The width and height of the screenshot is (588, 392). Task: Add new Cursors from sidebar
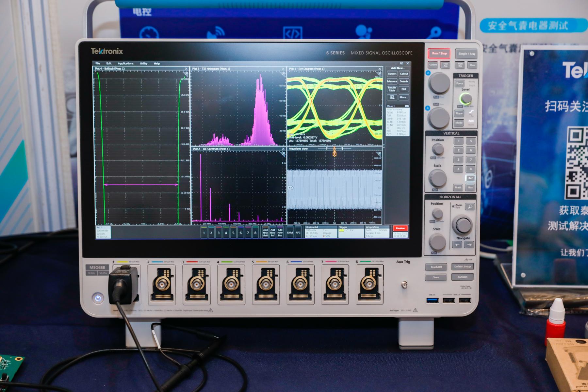[392, 74]
